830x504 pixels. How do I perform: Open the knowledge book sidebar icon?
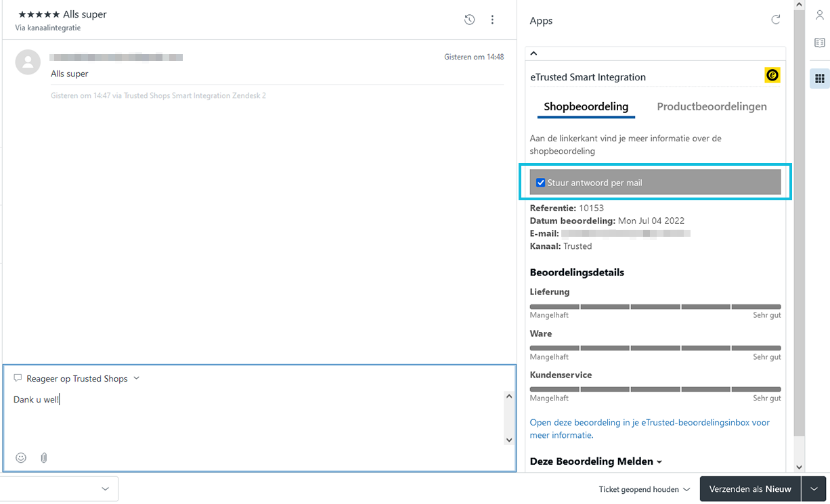(x=820, y=43)
